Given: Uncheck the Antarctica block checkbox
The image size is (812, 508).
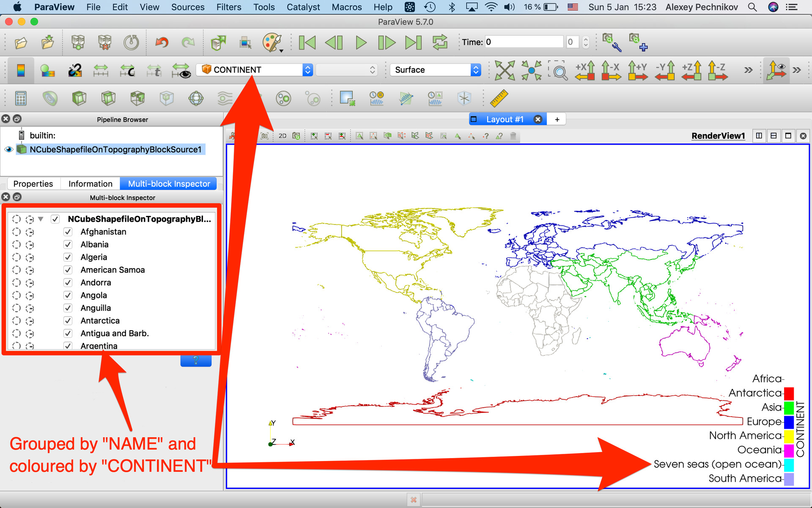Looking at the screenshot, I should 68,320.
